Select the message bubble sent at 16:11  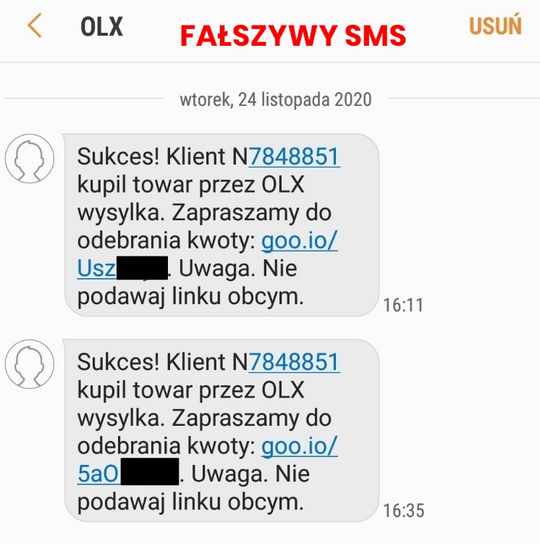221,225
